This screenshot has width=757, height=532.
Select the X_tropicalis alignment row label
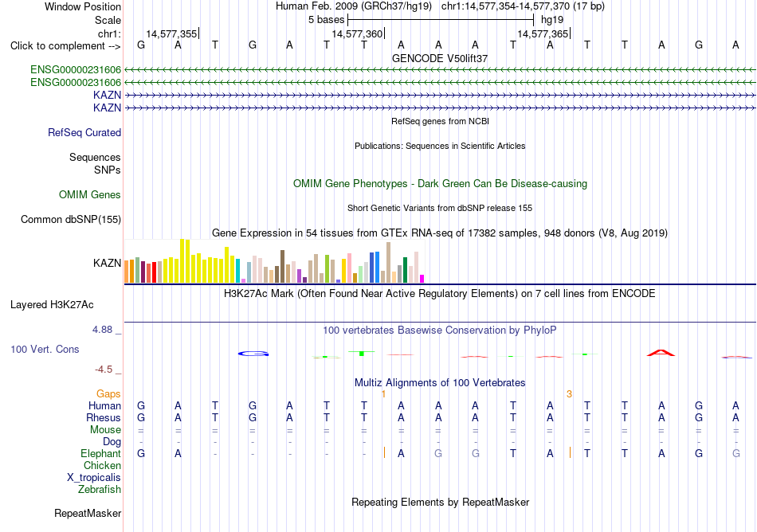pos(94,478)
